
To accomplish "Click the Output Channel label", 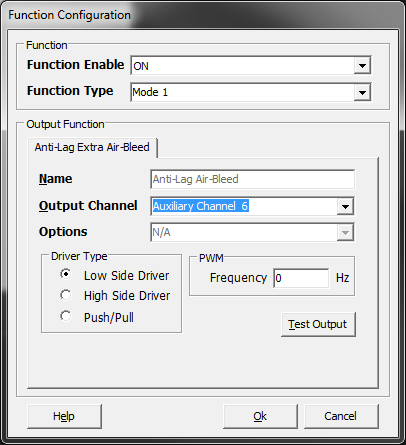I will (88, 206).
